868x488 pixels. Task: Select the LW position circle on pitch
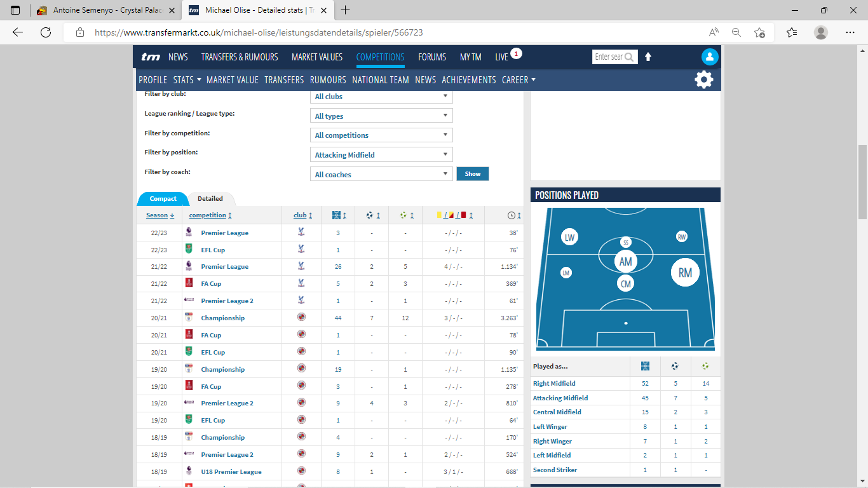point(569,238)
